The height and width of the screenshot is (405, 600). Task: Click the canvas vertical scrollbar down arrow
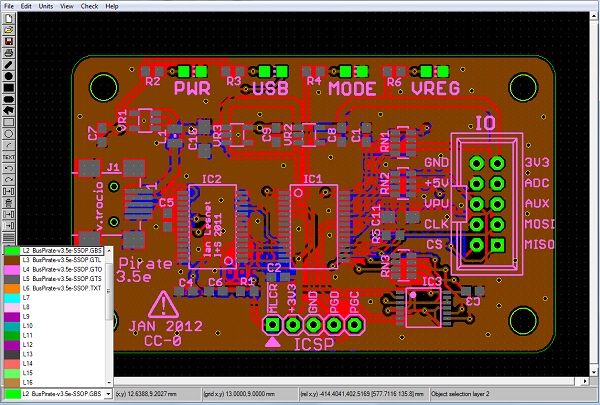[594, 372]
